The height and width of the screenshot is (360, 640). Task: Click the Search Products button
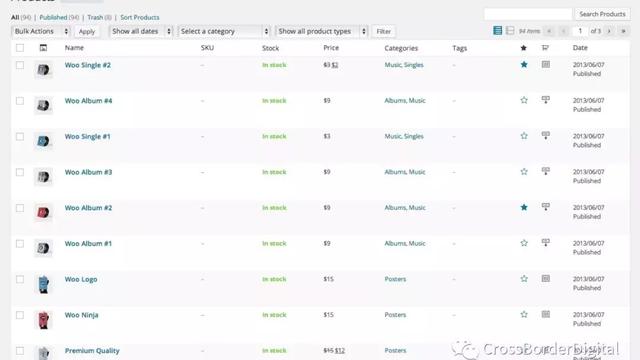[602, 14]
